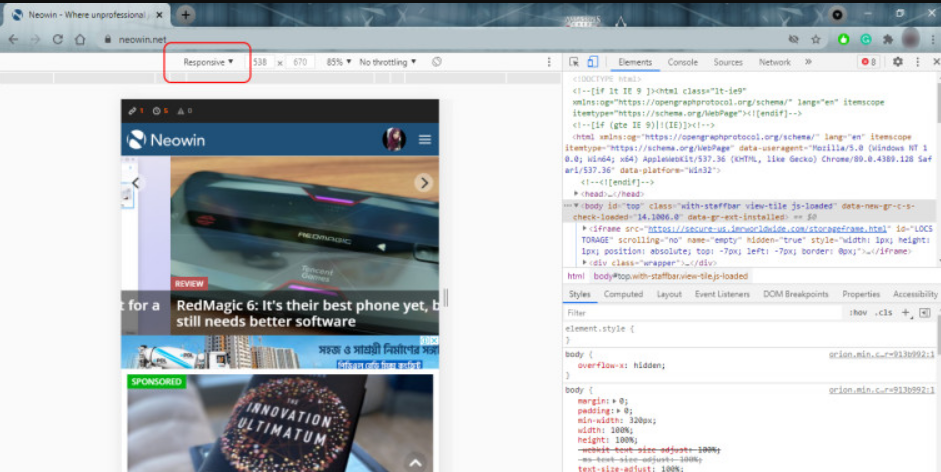Open the Properties pane tab

pyautogui.click(x=861, y=294)
